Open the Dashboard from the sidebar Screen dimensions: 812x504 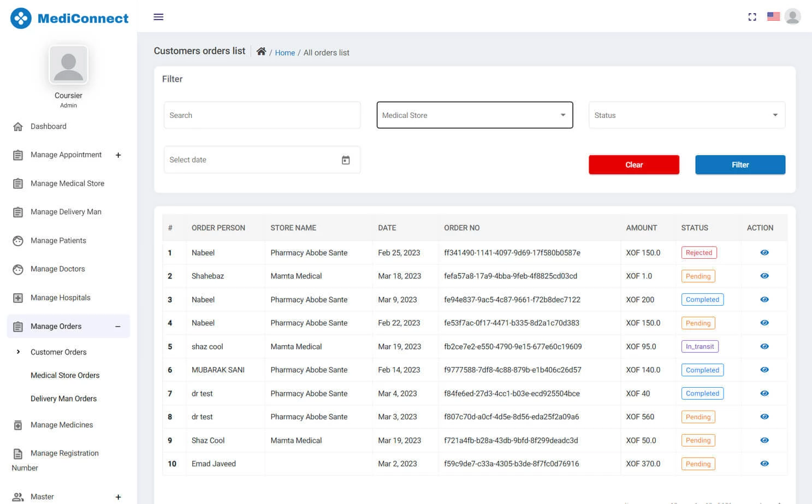tap(48, 126)
